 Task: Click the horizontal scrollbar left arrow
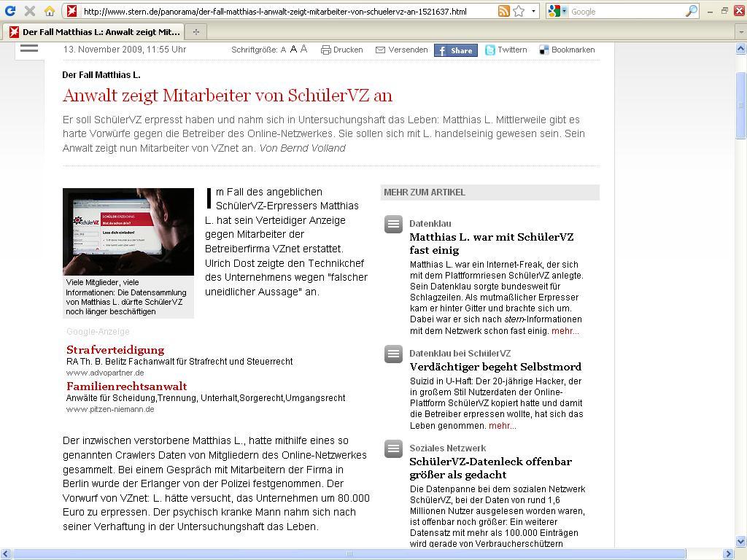pos(6,554)
